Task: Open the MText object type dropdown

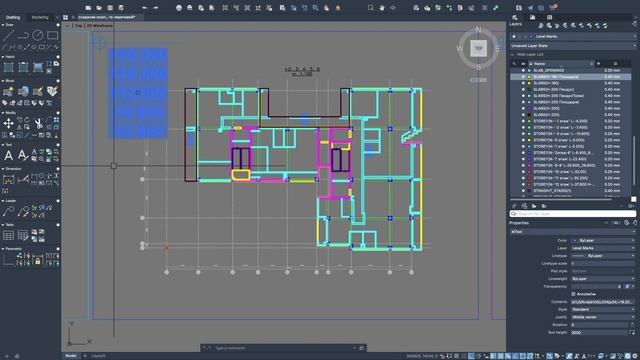Action: (x=573, y=231)
